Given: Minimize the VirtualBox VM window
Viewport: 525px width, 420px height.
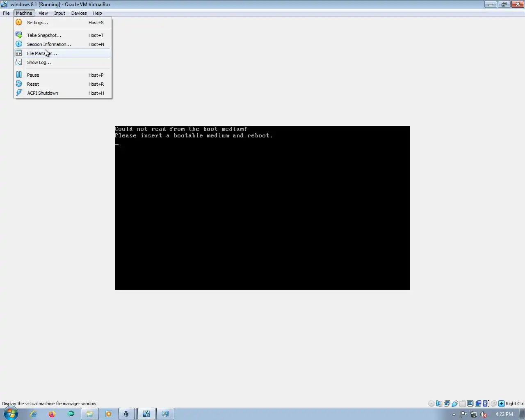Looking at the screenshot, I should (491, 5).
